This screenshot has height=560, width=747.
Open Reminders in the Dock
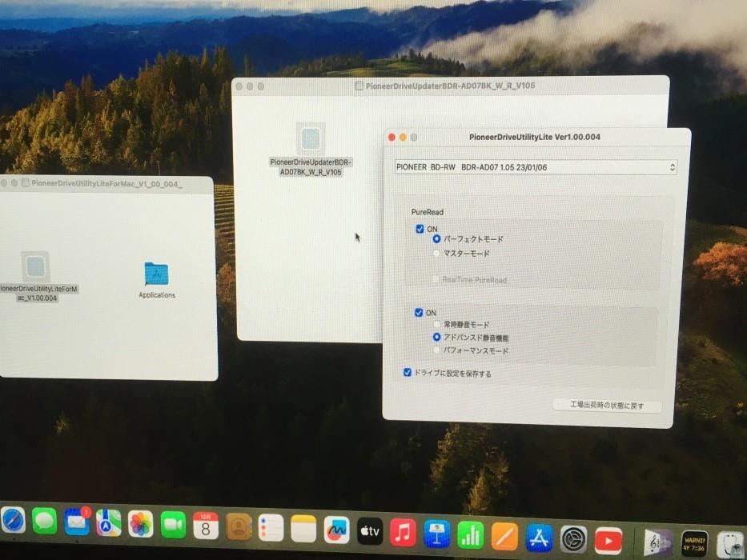[271, 528]
